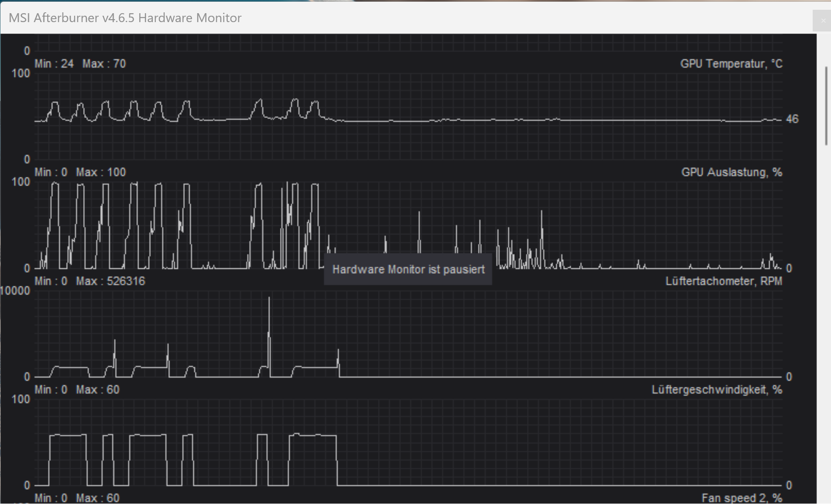This screenshot has width=831, height=504.
Task: Select the GPU Temperatur graph label
Action: [x=731, y=64]
